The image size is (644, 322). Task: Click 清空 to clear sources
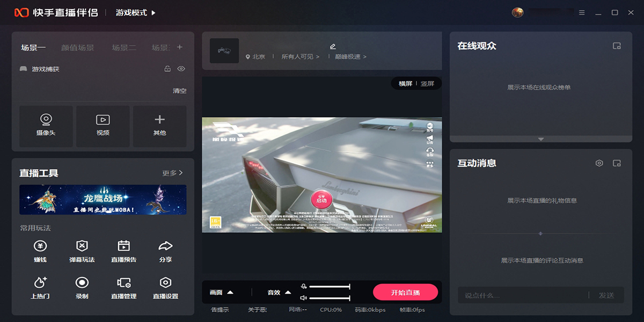pyautogui.click(x=180, y=91)
